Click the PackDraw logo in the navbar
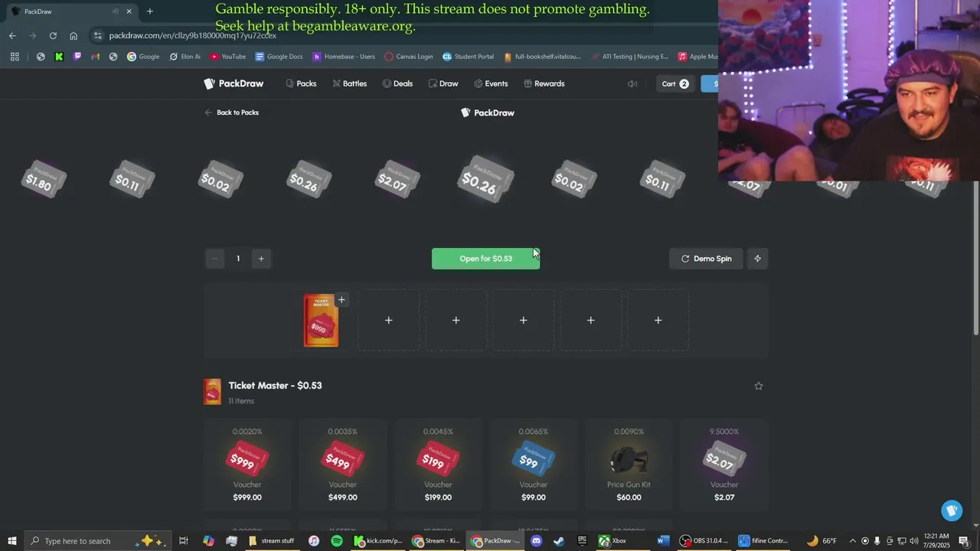The height and width of the screenshot is (551, 980). coord(234,83)
